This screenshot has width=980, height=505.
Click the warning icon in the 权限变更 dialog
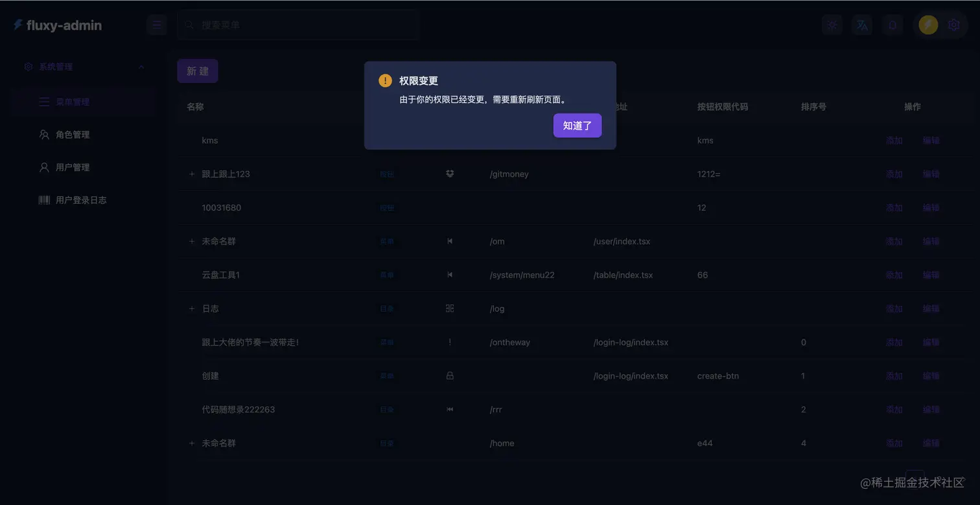click(385, 80)
